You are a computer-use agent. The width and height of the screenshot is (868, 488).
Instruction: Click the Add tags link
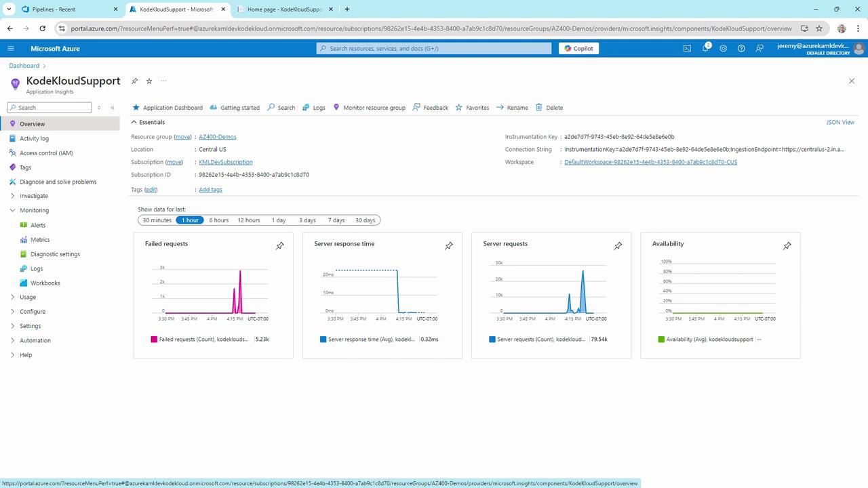[x=210, y=190]
